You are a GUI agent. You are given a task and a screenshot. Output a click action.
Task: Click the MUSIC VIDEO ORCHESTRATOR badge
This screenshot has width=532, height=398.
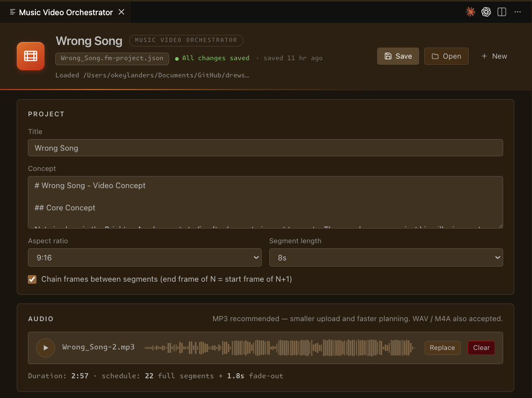pyautogui.click(x=186, y=40)
